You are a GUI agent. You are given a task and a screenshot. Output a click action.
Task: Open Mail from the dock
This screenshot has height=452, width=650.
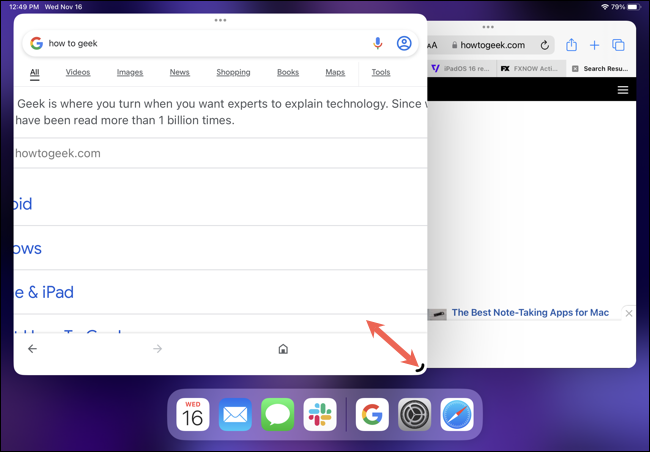pyautogui.click(x=235, y=414)
